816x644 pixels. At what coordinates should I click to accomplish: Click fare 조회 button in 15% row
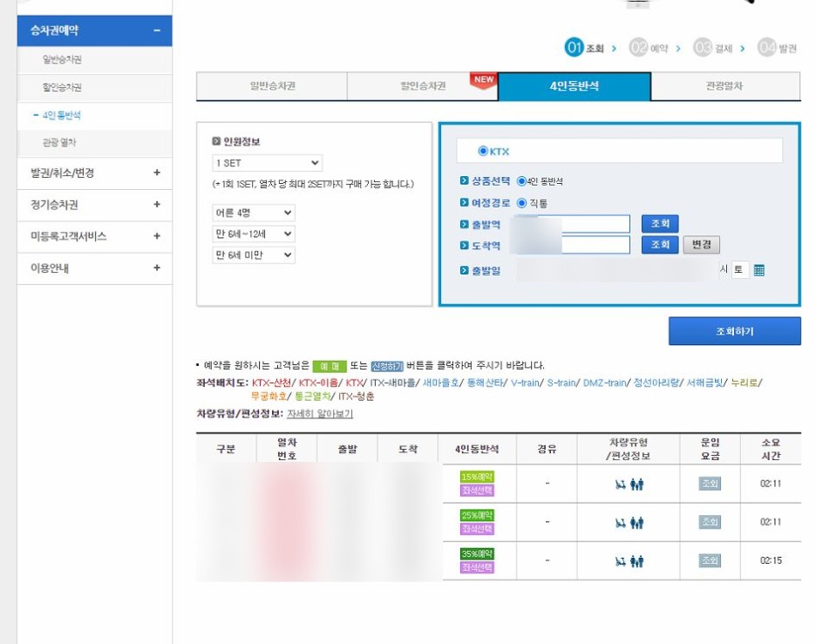click(x=710, y=484)
